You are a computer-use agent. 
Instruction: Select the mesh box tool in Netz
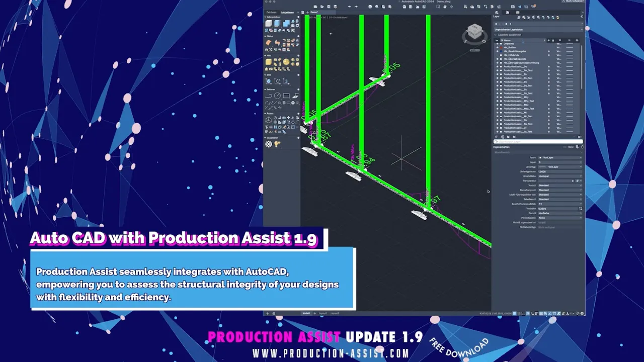268,62
